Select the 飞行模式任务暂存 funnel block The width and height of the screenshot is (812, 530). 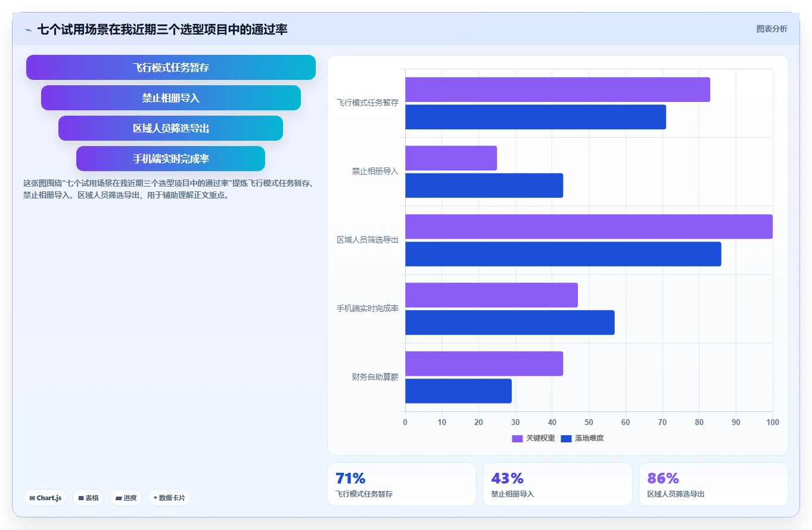tap(171, 67)
